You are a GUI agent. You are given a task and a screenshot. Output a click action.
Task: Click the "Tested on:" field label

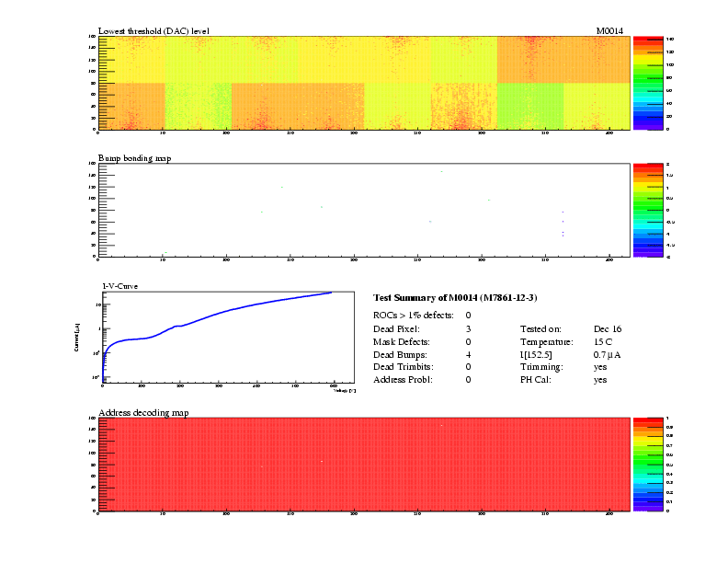[540, 328]
